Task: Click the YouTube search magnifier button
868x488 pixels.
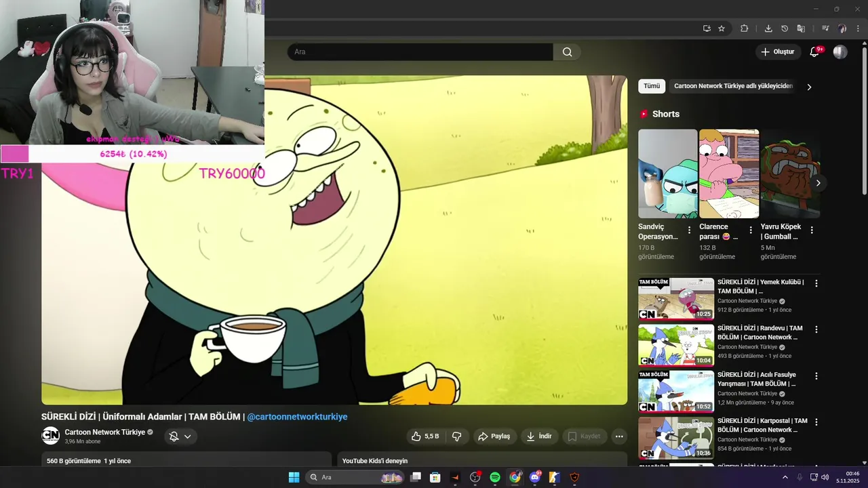Action: [x=568, y=52]
